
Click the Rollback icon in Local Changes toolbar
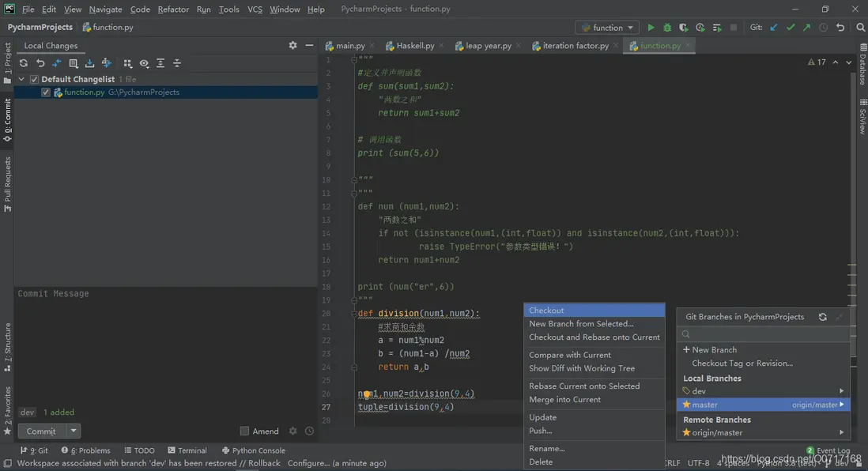(x=40, y=63)
